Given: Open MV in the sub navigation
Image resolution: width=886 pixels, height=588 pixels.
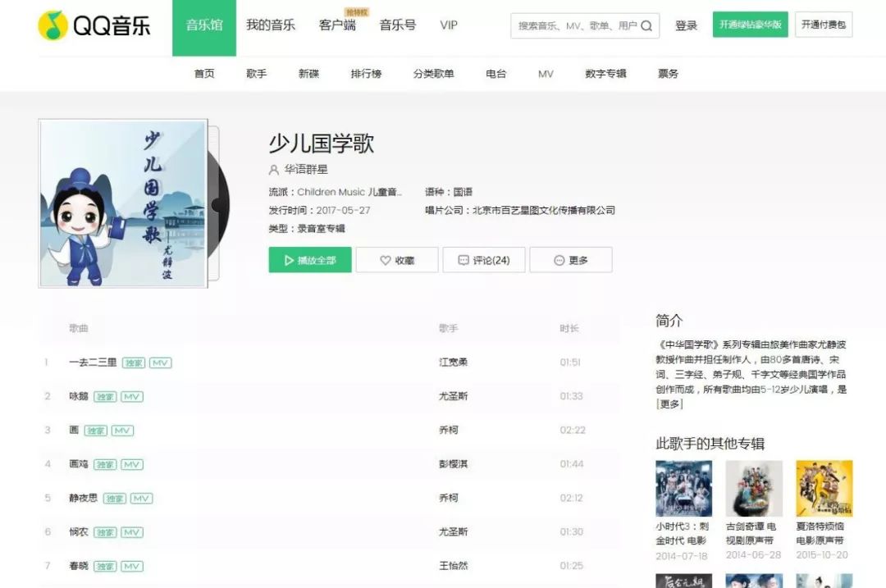Looking at the screenshot, I should [546, 74].
